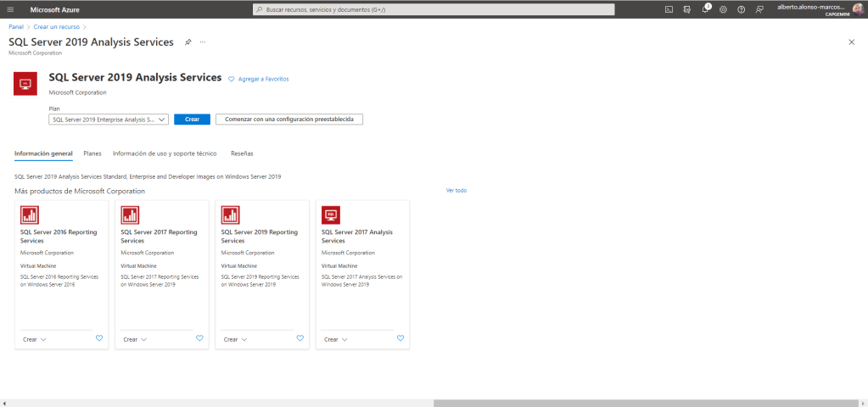Open portal settings gear

723,9
